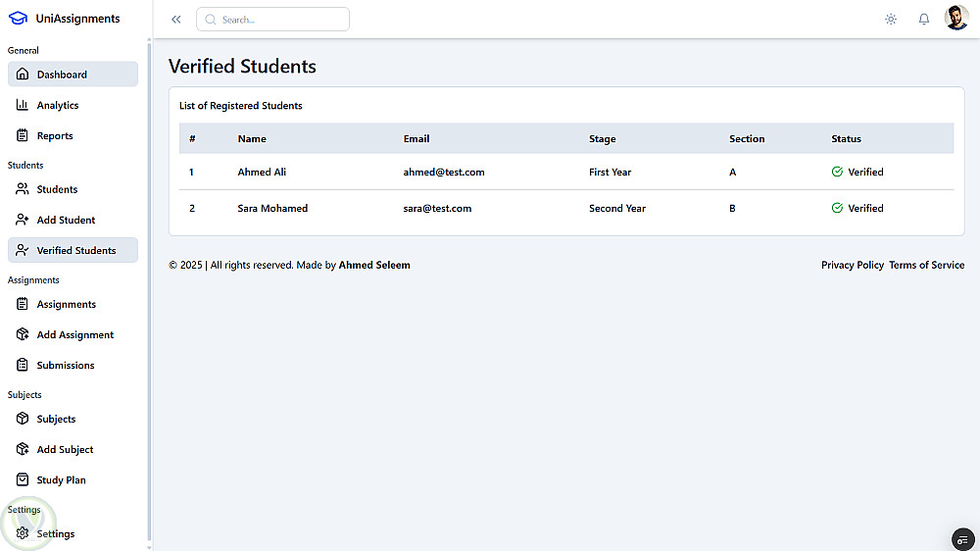This screenshot has height=551, width=980.
Task: Click the Submissions icon in sidebar
Action: click(23, 365)
